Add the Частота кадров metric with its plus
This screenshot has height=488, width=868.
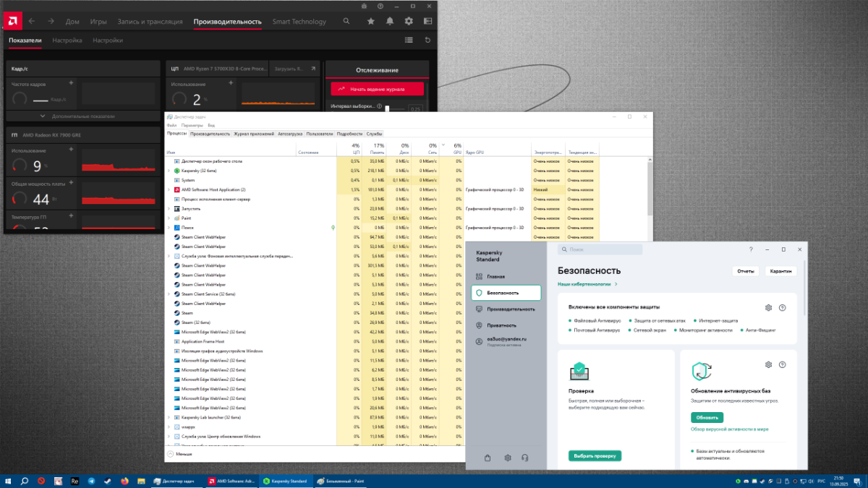tap(71, 85)
